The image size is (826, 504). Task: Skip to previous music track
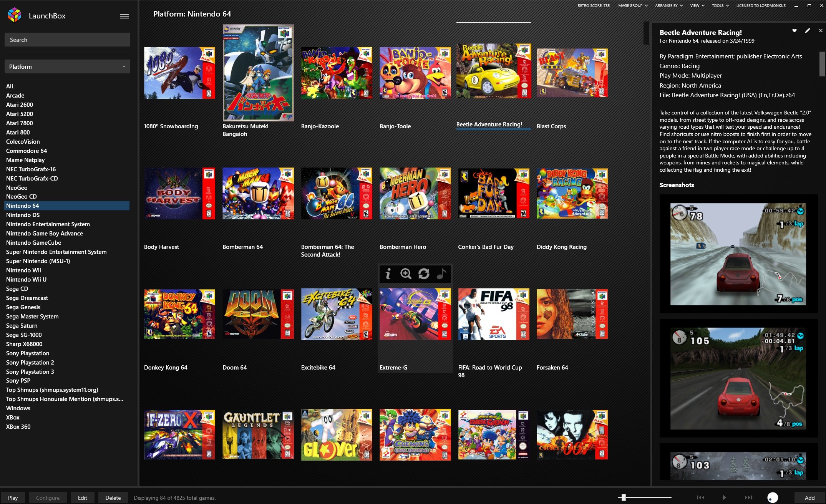point(701,497)
